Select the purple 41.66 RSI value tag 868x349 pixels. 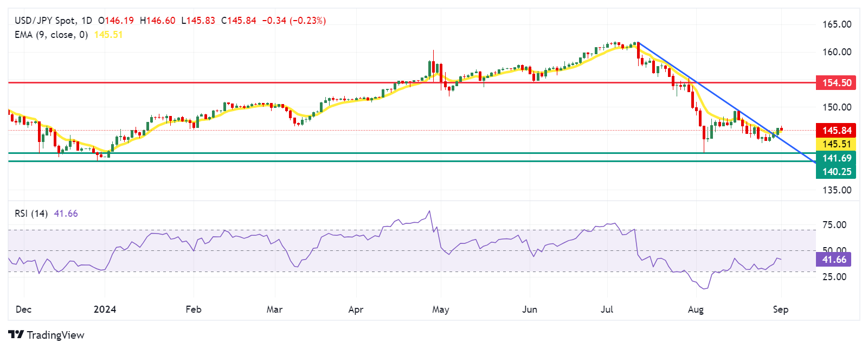click(x=833, y=260)
